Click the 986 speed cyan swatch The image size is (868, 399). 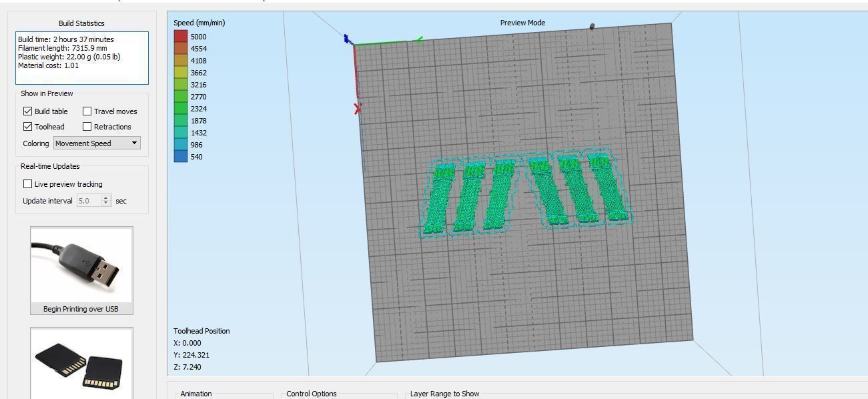[x=181, y=145]
